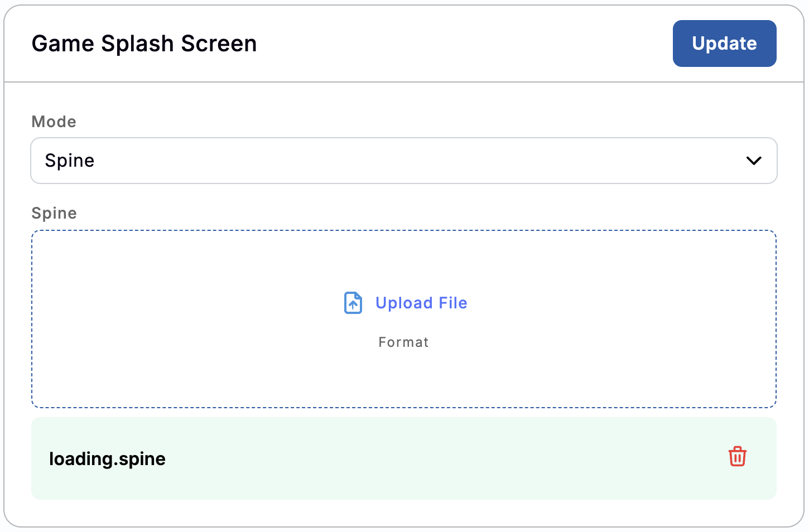The image size is (809, 532).
Task: Click the upload file document icon
Action: [x=353, y=303]
